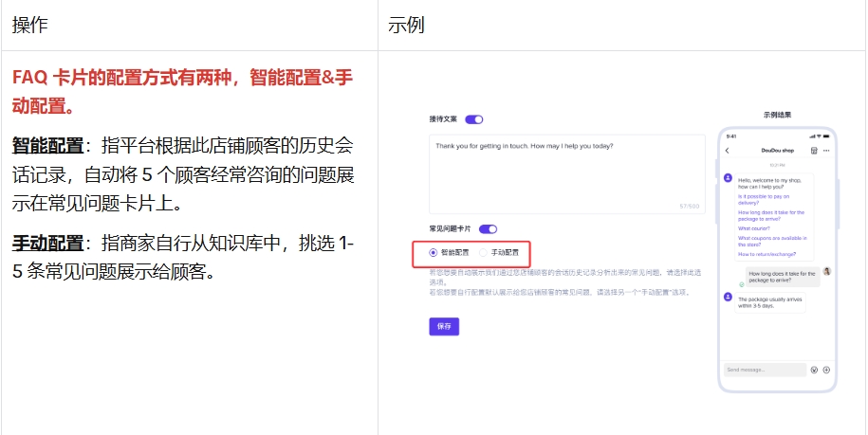Click the 示例 column header
Image resolution: width=868 pixels, height=435 pixels.
406,25
